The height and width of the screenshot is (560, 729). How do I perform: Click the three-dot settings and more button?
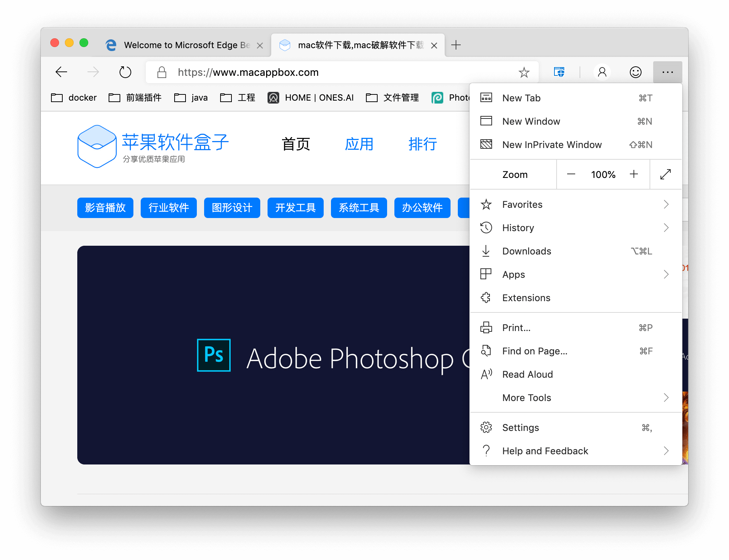[667, 72]
